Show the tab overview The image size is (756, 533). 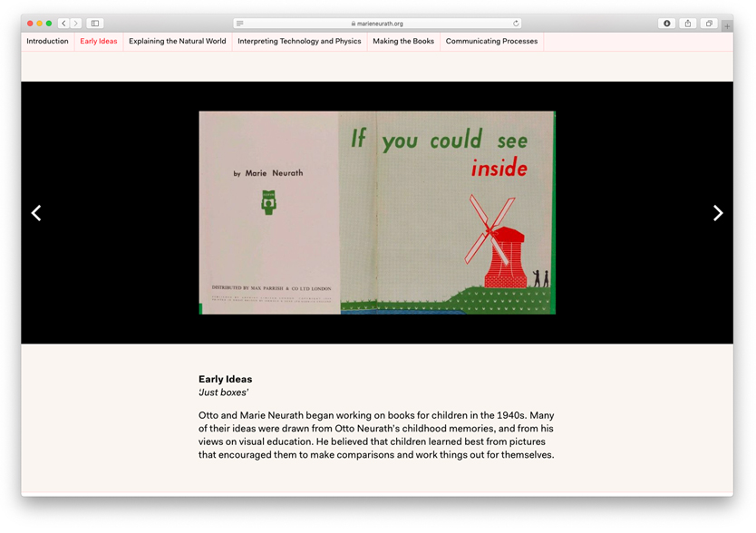coord(709,24)
